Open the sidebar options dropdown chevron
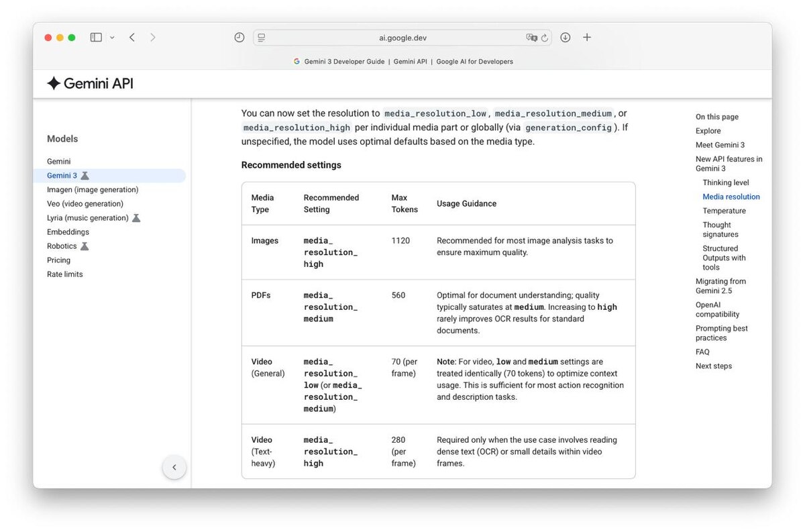 (112, 38)
